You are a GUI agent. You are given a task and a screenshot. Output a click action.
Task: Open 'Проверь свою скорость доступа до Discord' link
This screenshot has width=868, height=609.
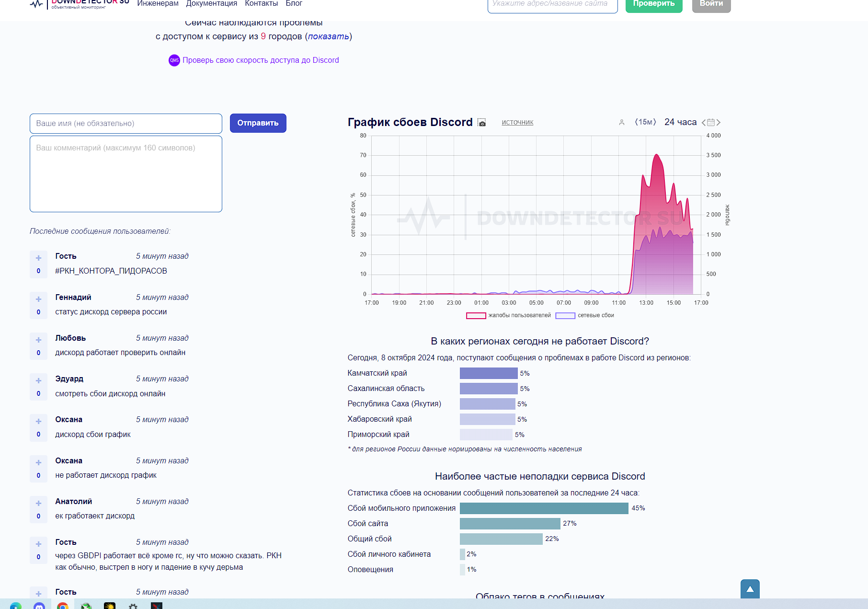[x=261, y=60]
